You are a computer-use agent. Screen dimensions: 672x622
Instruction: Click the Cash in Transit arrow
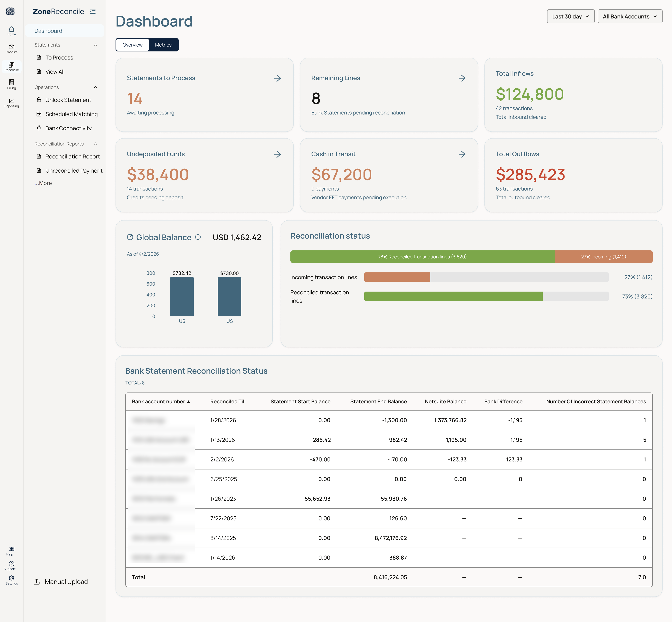tap(462, 154)
